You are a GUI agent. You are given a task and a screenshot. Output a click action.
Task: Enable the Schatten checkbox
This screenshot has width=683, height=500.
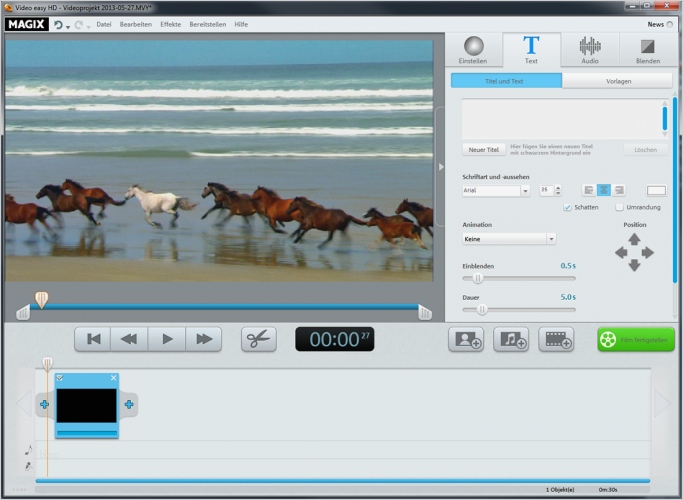tap(567, 207)
